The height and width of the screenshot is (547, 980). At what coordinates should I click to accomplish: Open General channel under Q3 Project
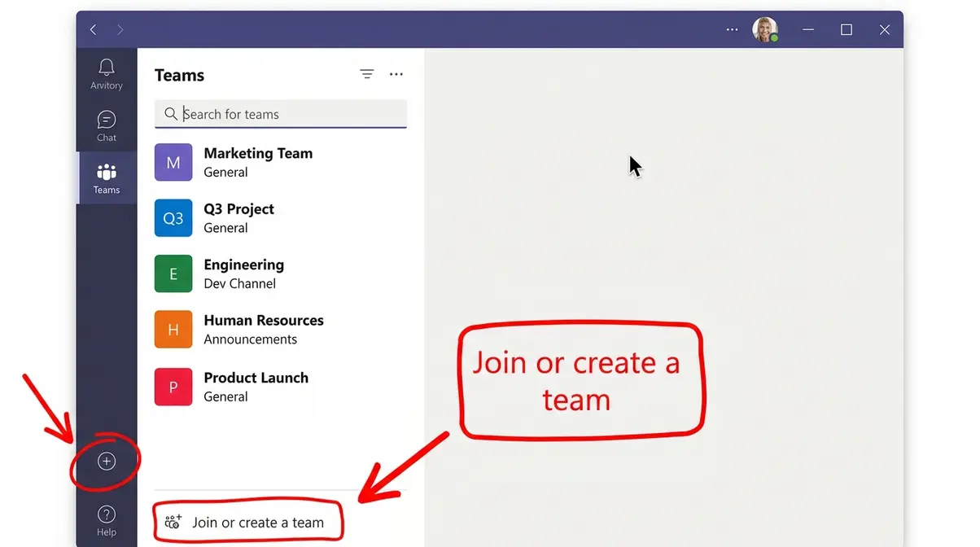point(225,228)
